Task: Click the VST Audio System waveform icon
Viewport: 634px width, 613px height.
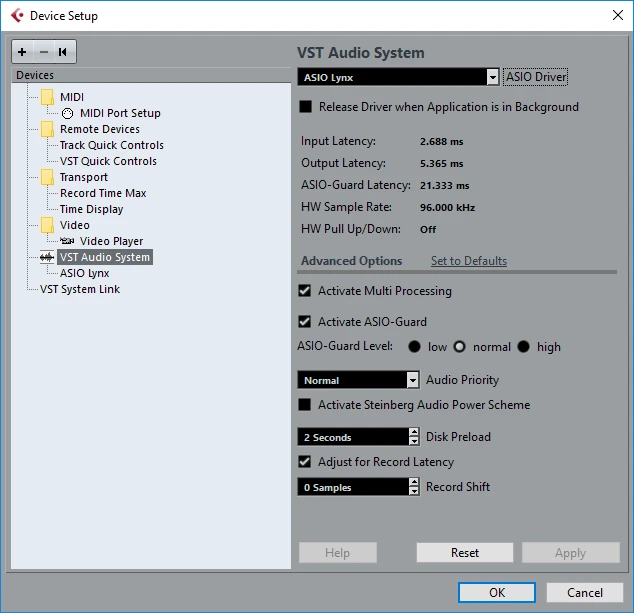Action: 47,257
